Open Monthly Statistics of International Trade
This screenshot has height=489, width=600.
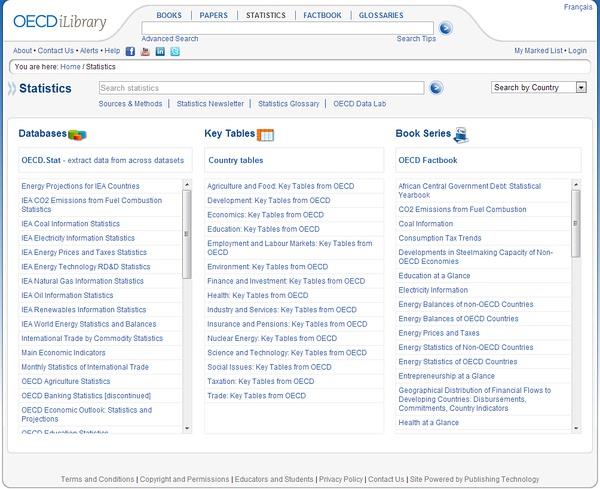pos(85,367)
